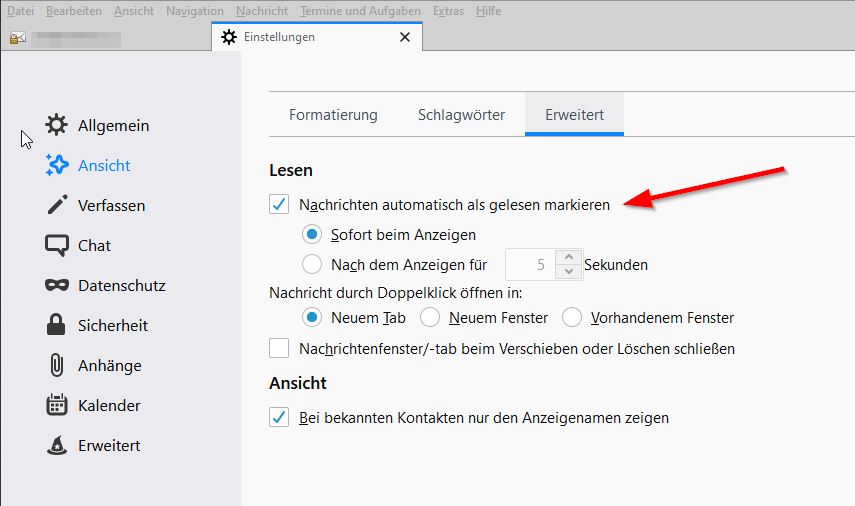Screen dimensions: 855x506
Task: Click the Kalender calendar icon
Action: pos(57,405)
